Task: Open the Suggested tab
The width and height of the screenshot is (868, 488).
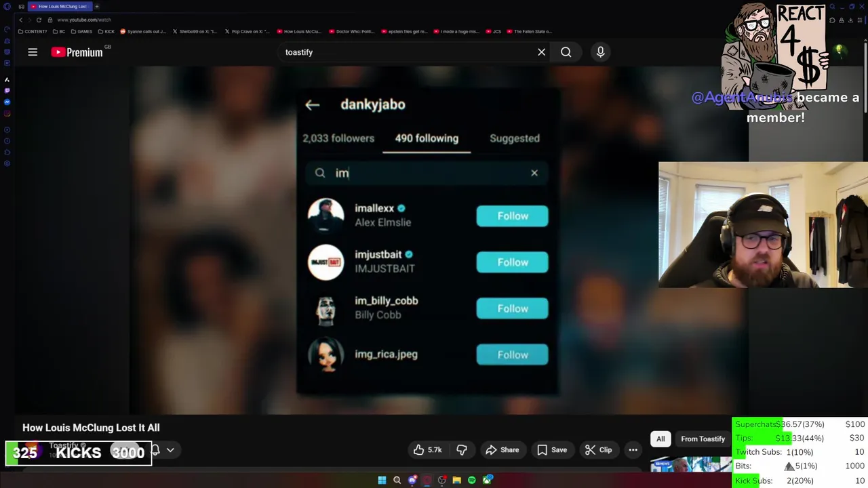Action: click(x=515, y=138)
